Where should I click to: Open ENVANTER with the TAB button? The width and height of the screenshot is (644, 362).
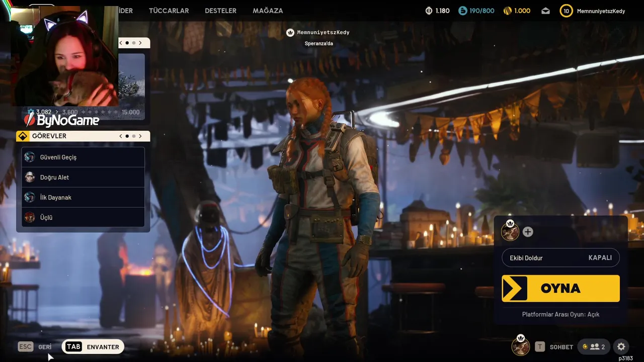click(x=93, y=347)
